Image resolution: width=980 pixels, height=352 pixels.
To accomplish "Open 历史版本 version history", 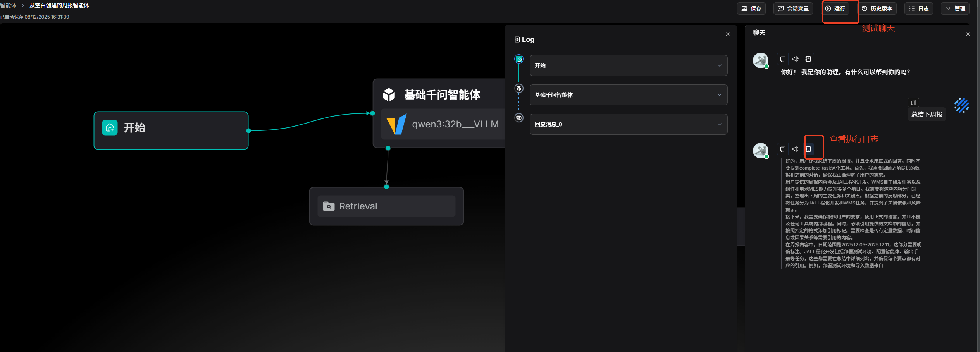I will 877,9.
